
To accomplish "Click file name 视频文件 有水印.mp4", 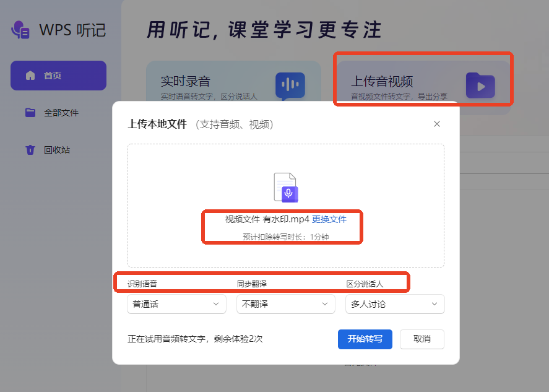I will (x=267, y=219).
